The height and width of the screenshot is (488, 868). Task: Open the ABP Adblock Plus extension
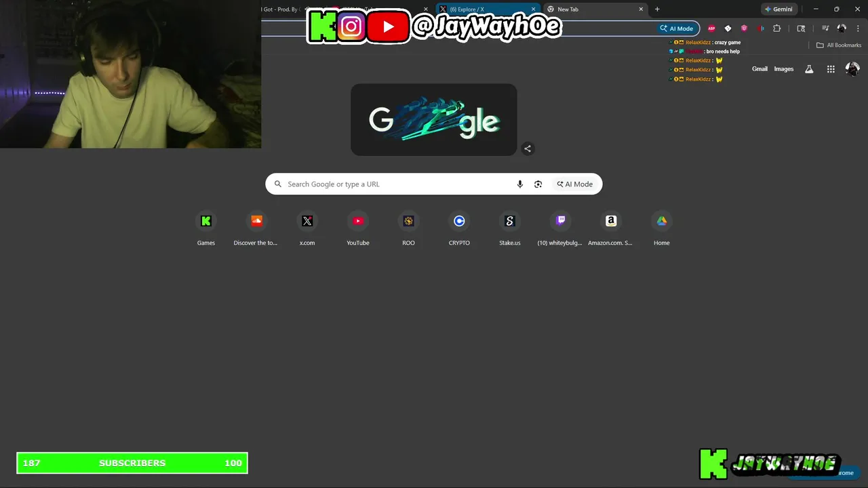point(711,28)
